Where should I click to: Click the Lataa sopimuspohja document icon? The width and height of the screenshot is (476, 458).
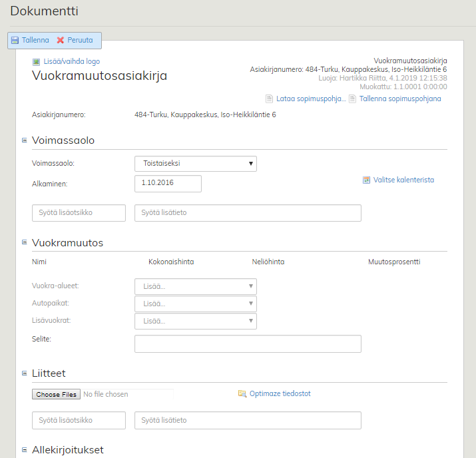tap(269, 99)
